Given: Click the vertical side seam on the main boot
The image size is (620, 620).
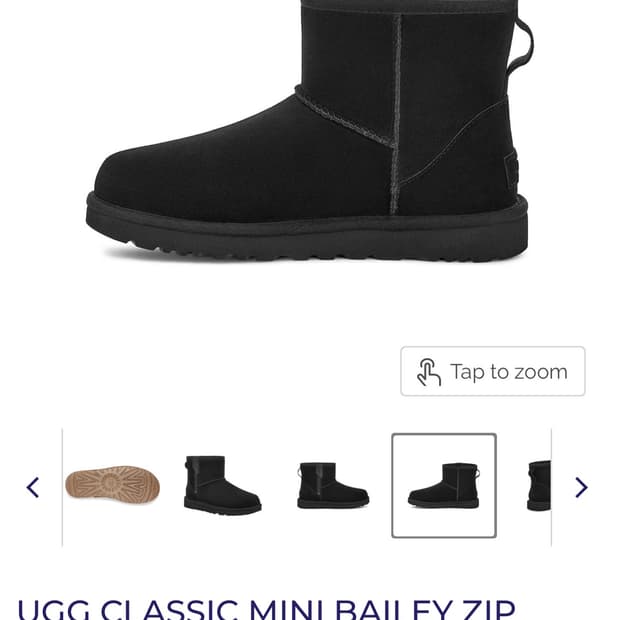Looking at the screenshot, I should (x=396, y=115).
